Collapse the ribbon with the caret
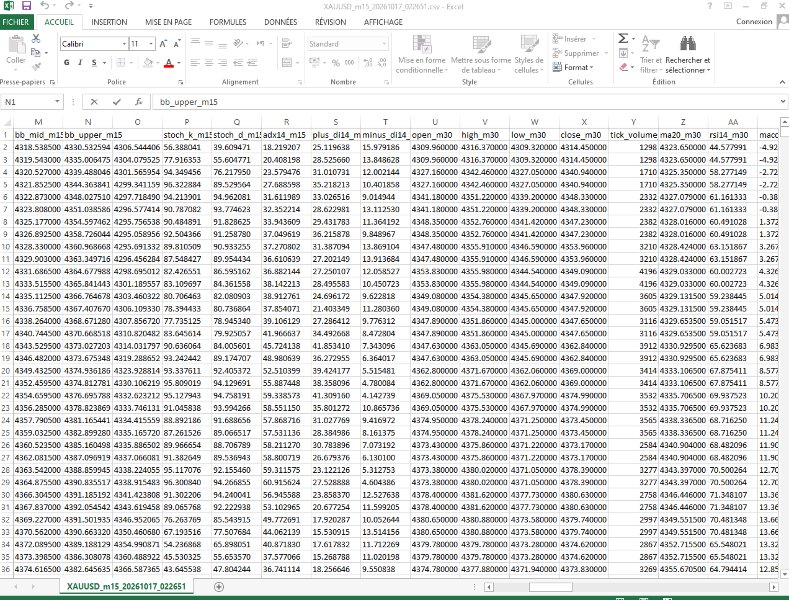789x600 pixels. (x=782, y=83)
